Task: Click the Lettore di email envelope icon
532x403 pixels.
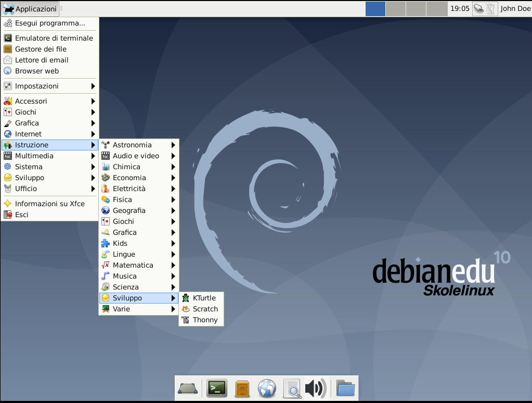Action: pos(7,60)
